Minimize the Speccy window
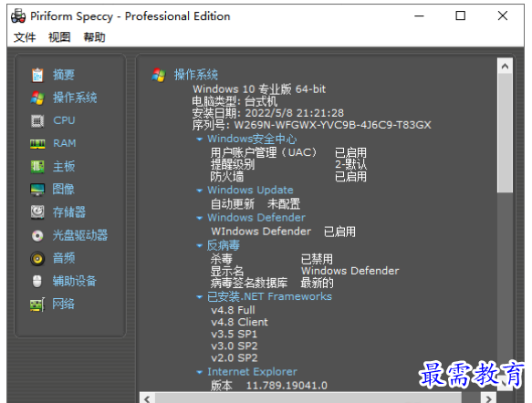The width and height of the screenshot is (532, 403). point(420,15)
